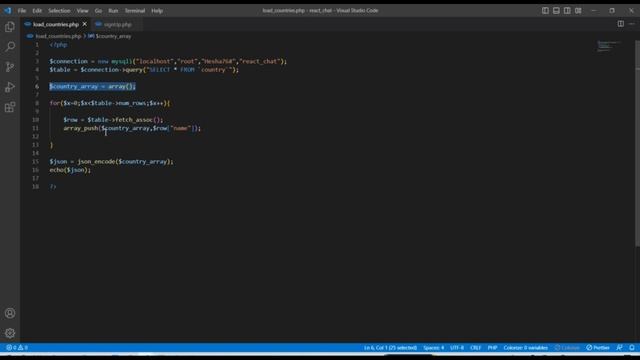640x360 pixels.
Task: Click the SELECT query string on line 4
Action: point(191,70)
